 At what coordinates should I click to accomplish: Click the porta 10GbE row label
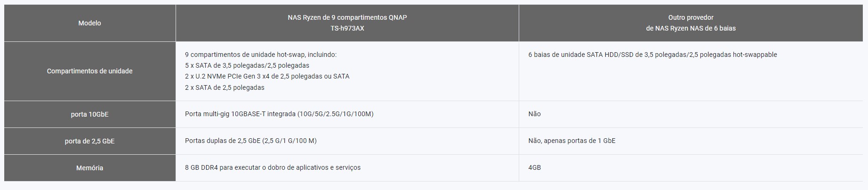89,114
